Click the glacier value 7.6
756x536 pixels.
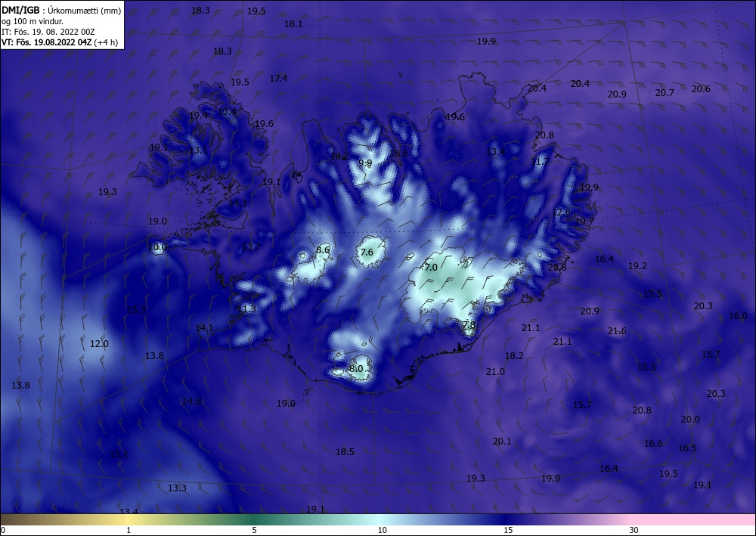[367, 252]
